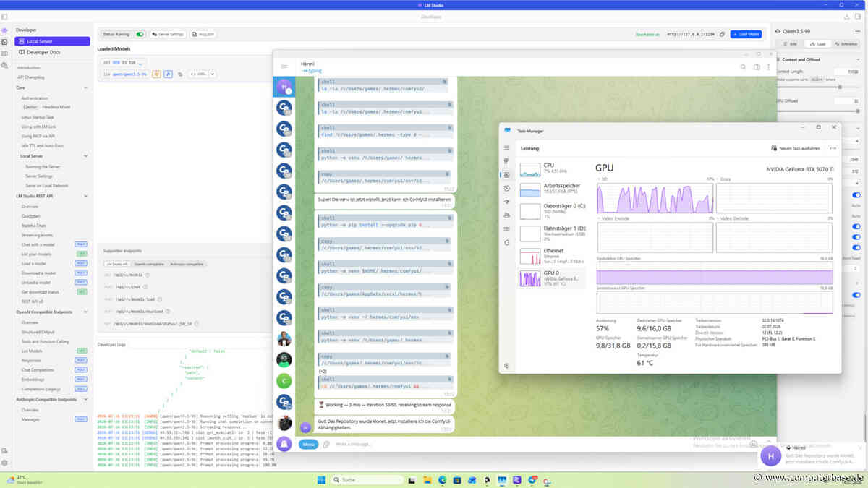The width and height of the screenshot is (868, 488).
Task: Collapse the LM Studio REST API section
Action: pos(86,195)
